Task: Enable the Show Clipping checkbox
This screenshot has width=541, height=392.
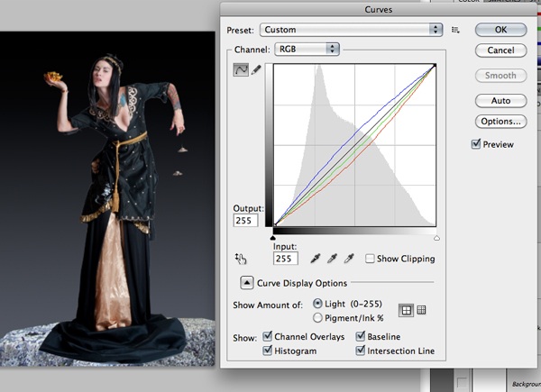Action: (370, 259)
